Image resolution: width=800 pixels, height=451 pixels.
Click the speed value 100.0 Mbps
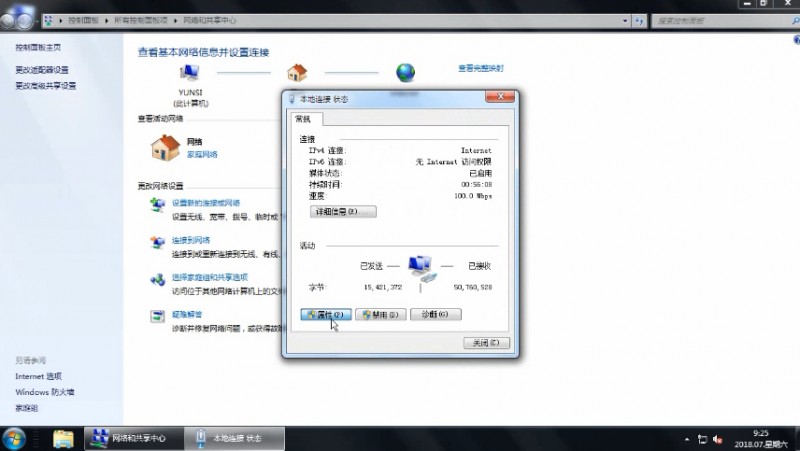click(x=473, y=196)
